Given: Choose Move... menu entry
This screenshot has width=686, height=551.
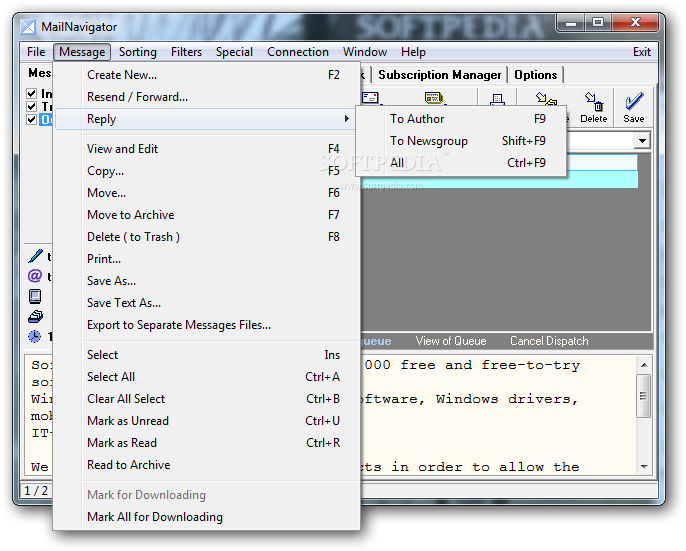Looking at the screenshot, I should click(206, 193).
